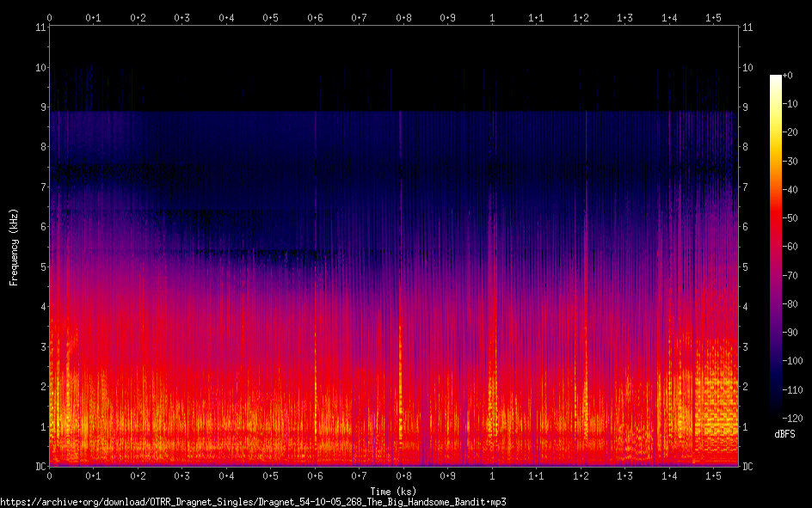Click the 5 kHz tick on left axis

coord(40,266)
